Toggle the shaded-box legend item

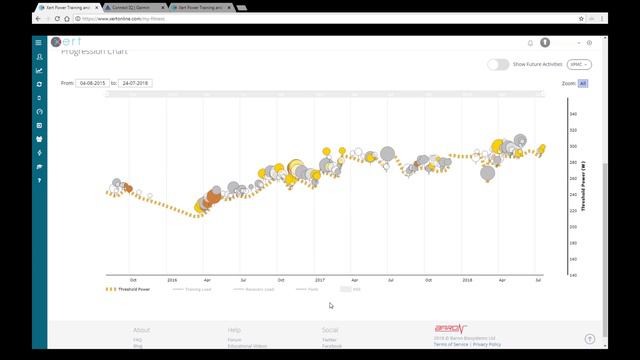[351, 289]
